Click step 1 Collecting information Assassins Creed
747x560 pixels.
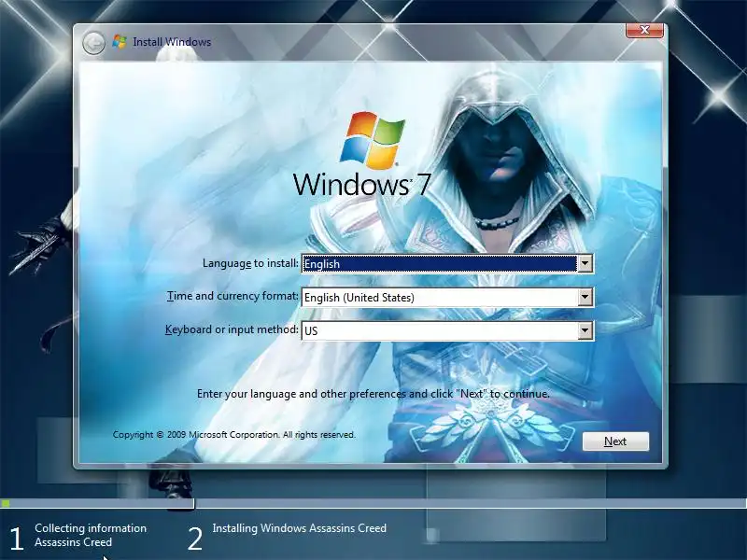pos(78,536)
